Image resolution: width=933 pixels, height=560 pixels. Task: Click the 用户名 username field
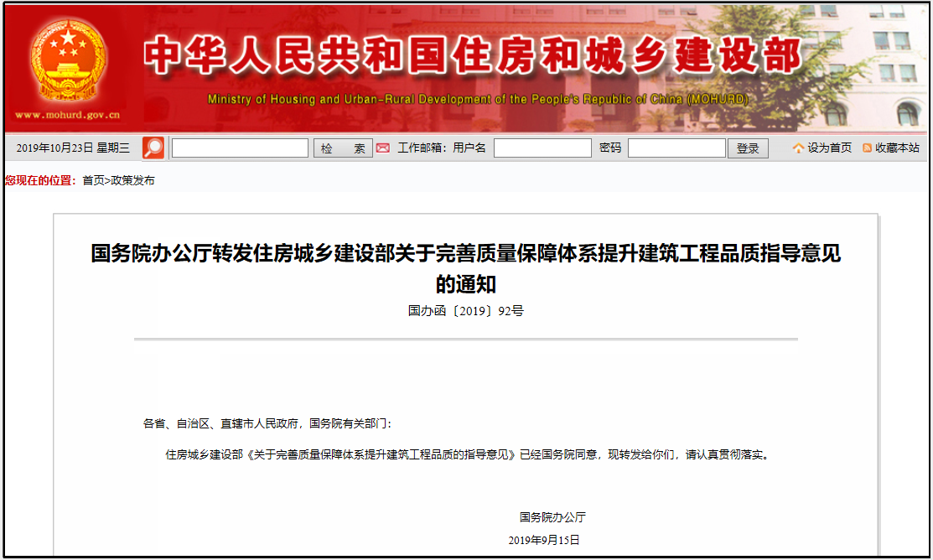(x=542, y=148)
